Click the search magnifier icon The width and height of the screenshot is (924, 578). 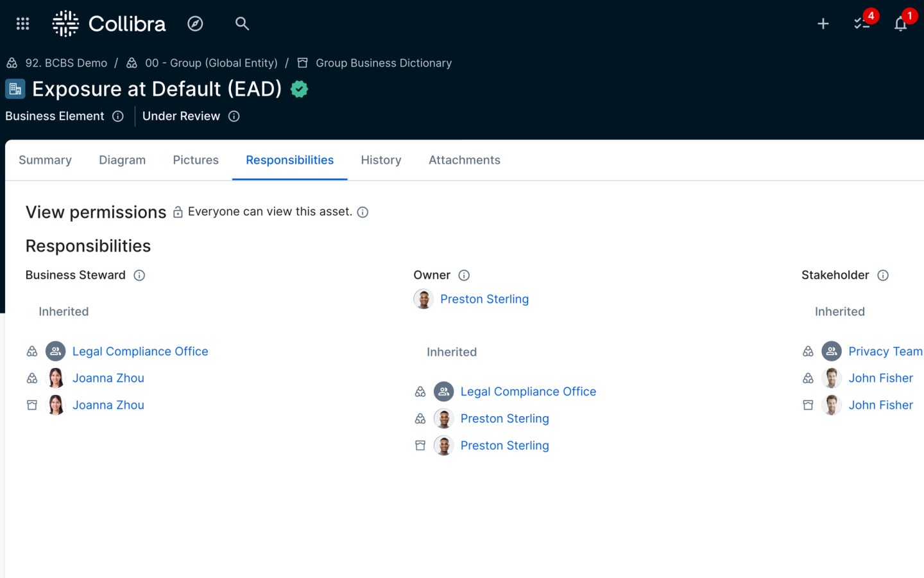pos(242,24)
